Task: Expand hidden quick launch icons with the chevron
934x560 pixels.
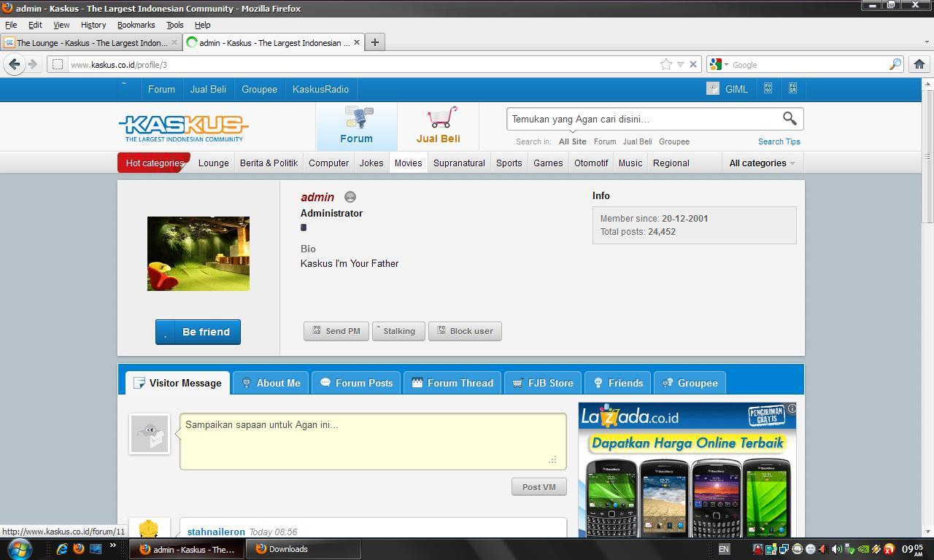Action: 113,545
